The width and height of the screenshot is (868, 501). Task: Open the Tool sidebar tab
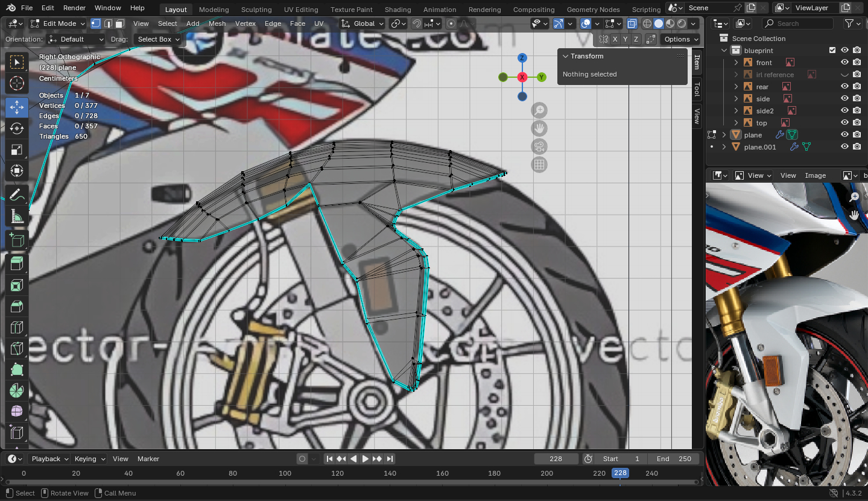(x=697, y=89)
